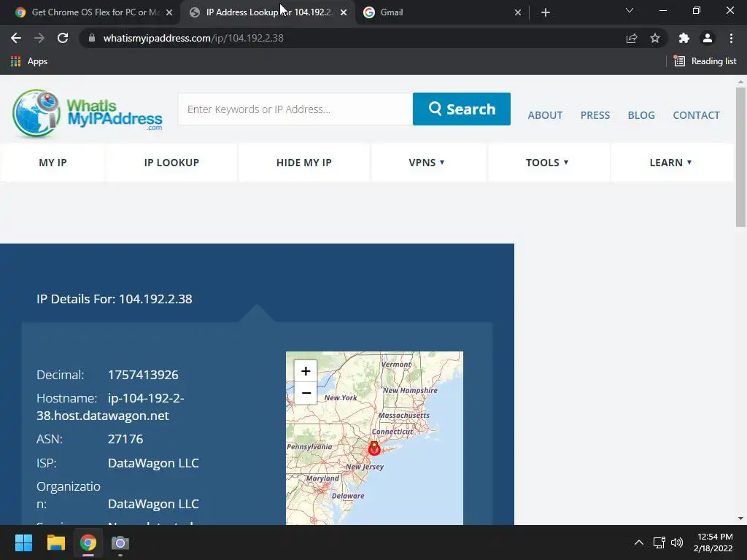Open the camera app in taskbar
The image size is (747, 560).
[x=120, y=542]
